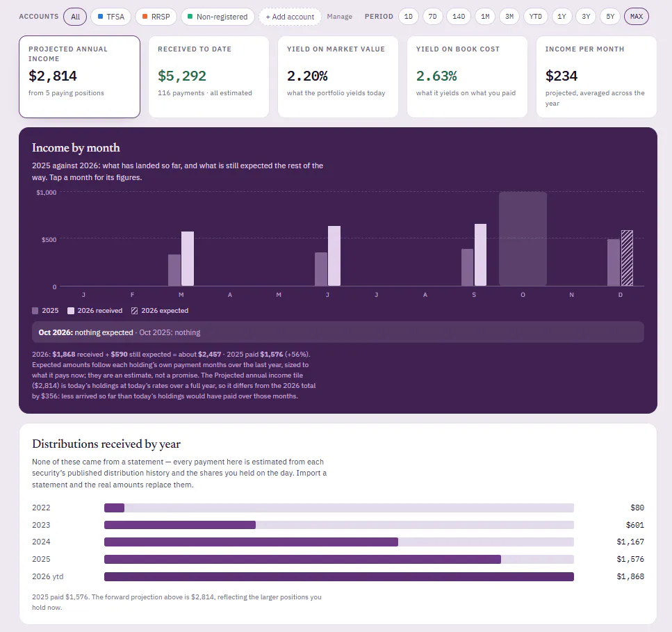Click the $1,167 value for 2024
Screen dimensions: 672x632
pyautogui.click(x=630, y=542)
